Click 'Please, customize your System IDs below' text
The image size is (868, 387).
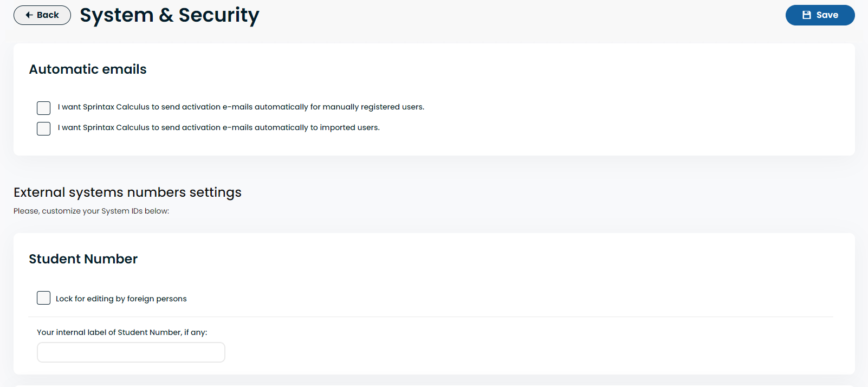coord(92,211)
